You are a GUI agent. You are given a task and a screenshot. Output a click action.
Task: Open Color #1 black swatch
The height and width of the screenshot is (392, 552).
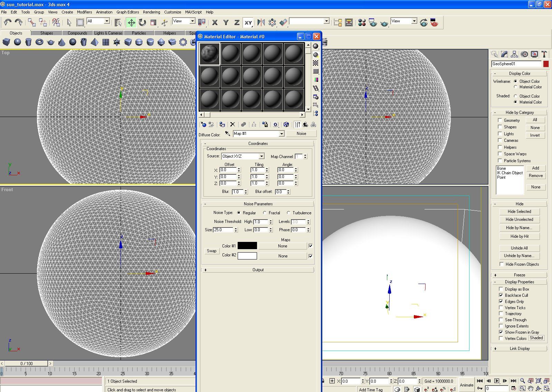point(247,246)
